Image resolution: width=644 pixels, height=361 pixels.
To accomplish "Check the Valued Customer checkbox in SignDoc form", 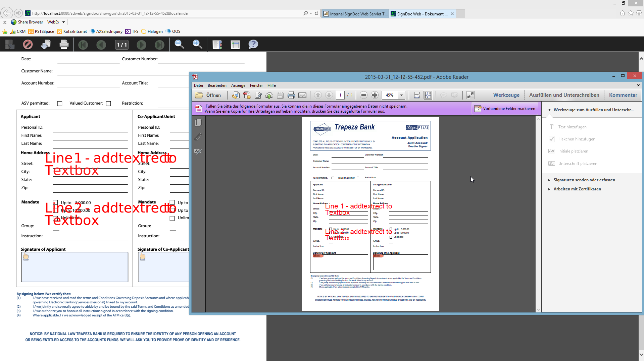I will pos(108,104).
